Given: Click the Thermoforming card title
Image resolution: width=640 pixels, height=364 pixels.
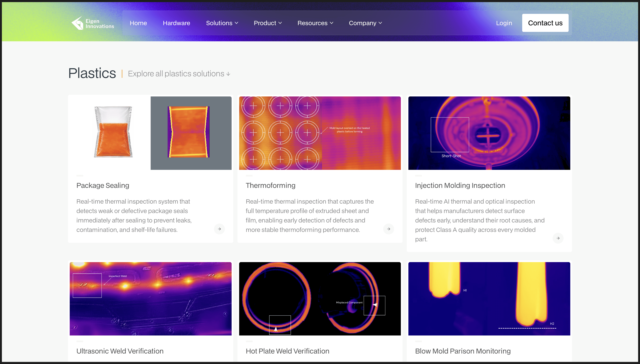Looking at the screenshot, I should click(x=270, y=185).
